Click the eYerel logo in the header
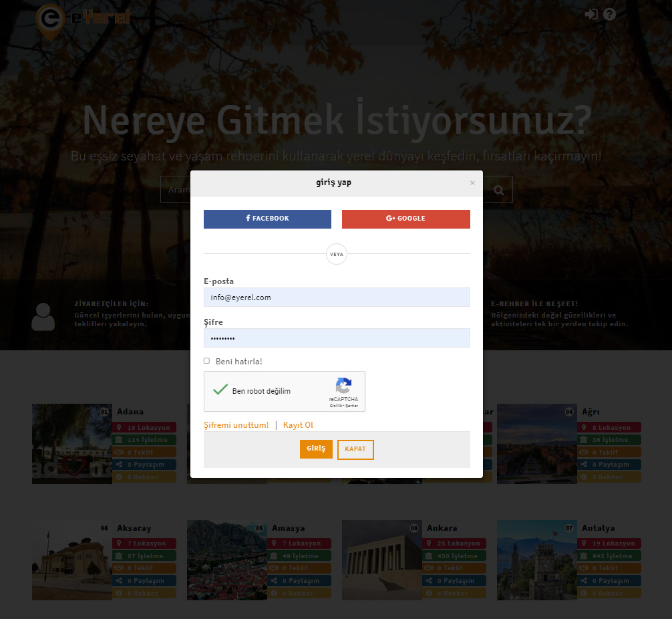 point(82,21)
